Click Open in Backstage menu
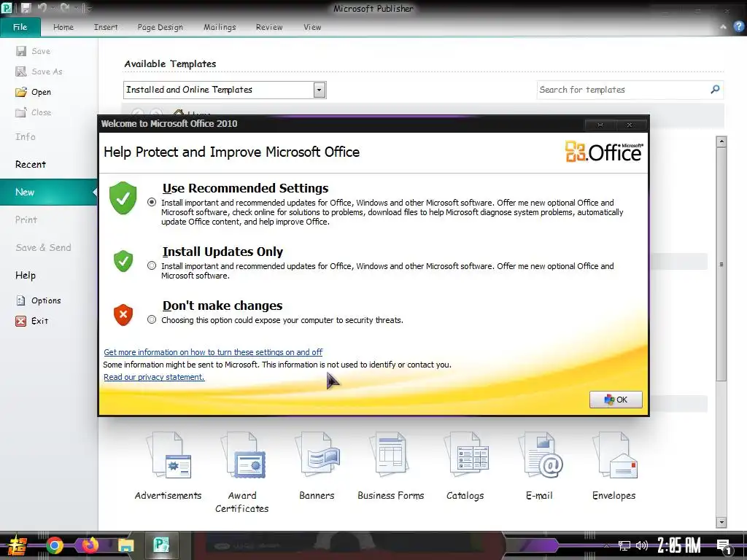Viewport: 747px width, 560px height. [34, 92]
